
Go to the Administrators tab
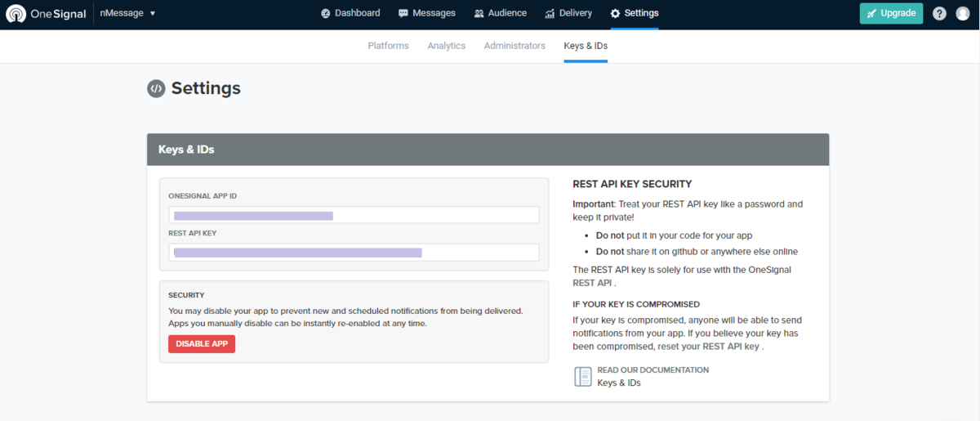[x=514, y=46]
